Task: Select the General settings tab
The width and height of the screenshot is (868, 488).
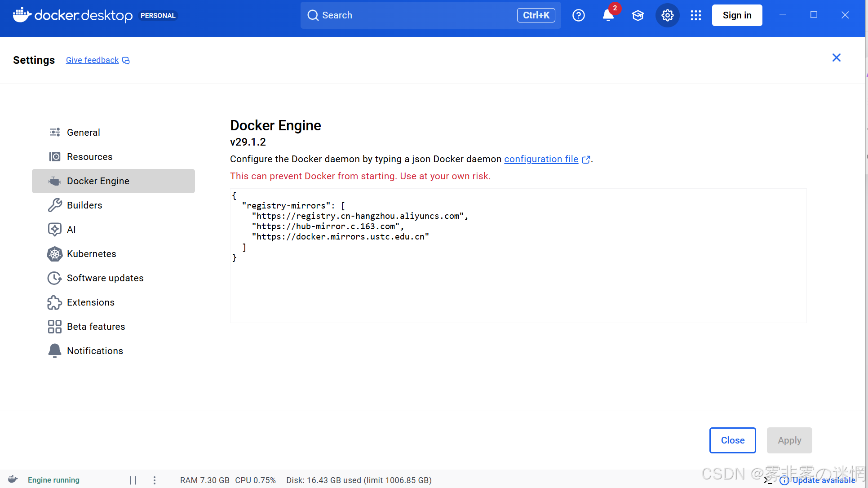Action: point(83,133)
